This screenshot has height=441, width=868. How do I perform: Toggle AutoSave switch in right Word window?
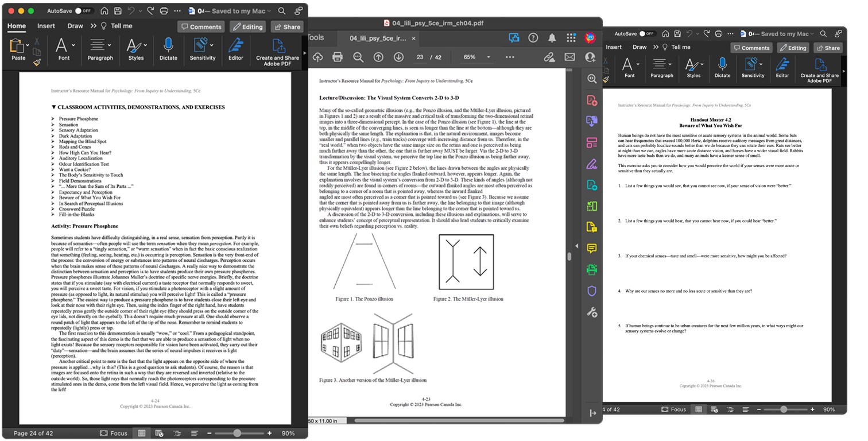click(x=647, y=34)
